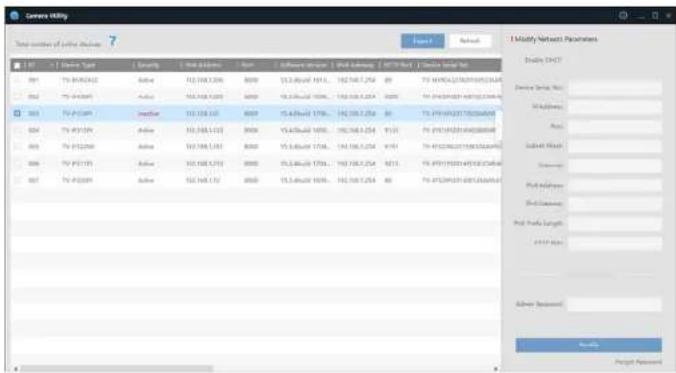This screenshot has width=676, height=373.
Task: Click the Subnet Mask input field
Action: 615,146
